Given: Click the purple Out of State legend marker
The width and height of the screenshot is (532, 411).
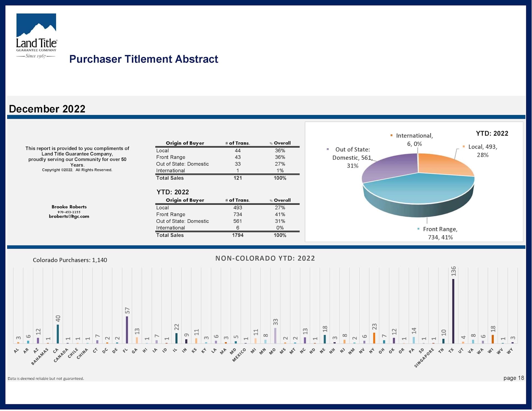Looking at the screenshot, I should (328, 149).
